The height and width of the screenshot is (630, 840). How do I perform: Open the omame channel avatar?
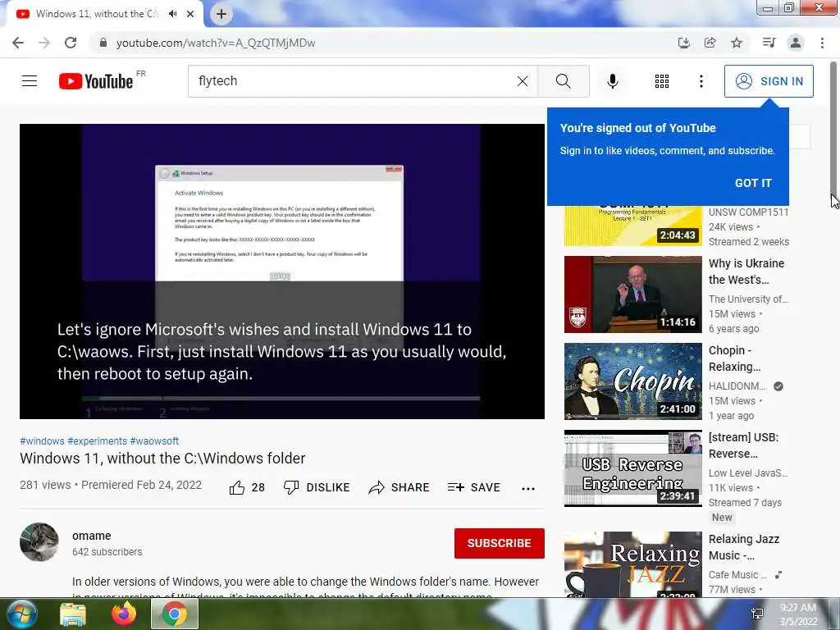pyautogui.click(x=39, y=542)
